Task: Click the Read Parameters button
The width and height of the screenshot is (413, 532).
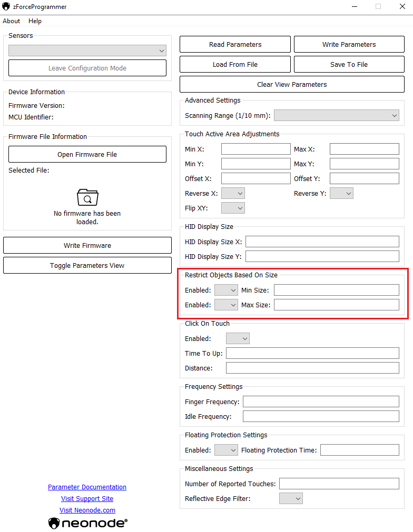Action: pos(235,45)
